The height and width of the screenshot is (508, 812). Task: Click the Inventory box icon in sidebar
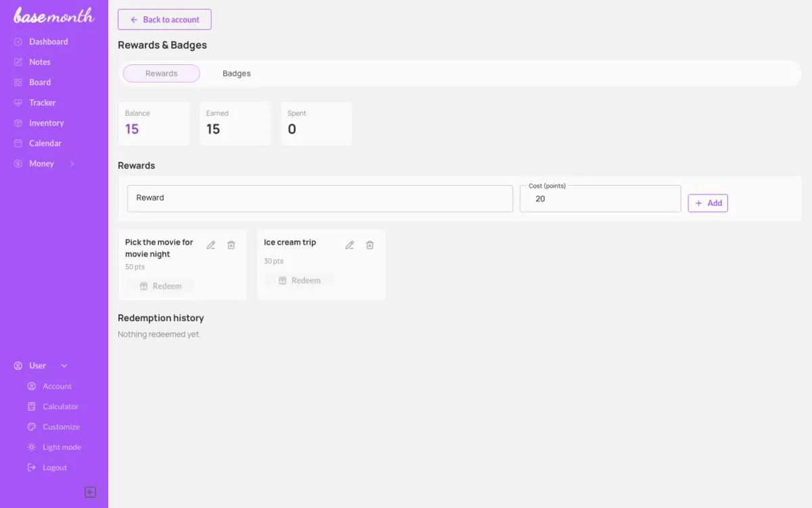[18, 123]
